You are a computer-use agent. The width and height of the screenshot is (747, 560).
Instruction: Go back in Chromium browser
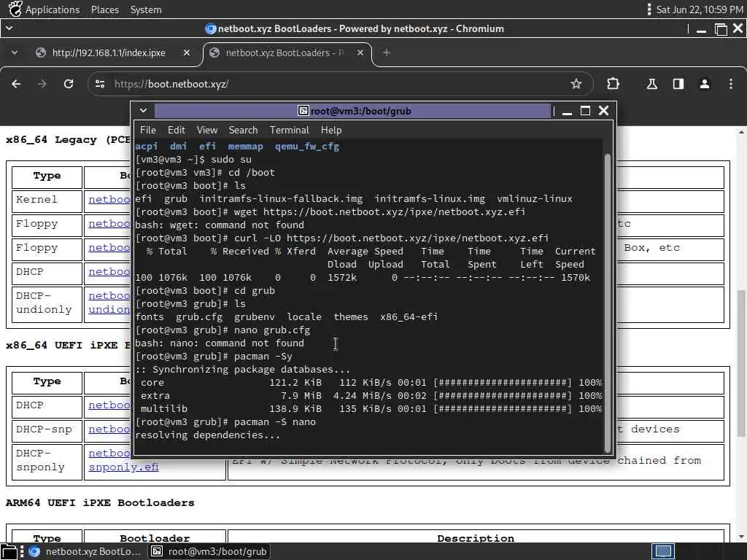[16, 84]
